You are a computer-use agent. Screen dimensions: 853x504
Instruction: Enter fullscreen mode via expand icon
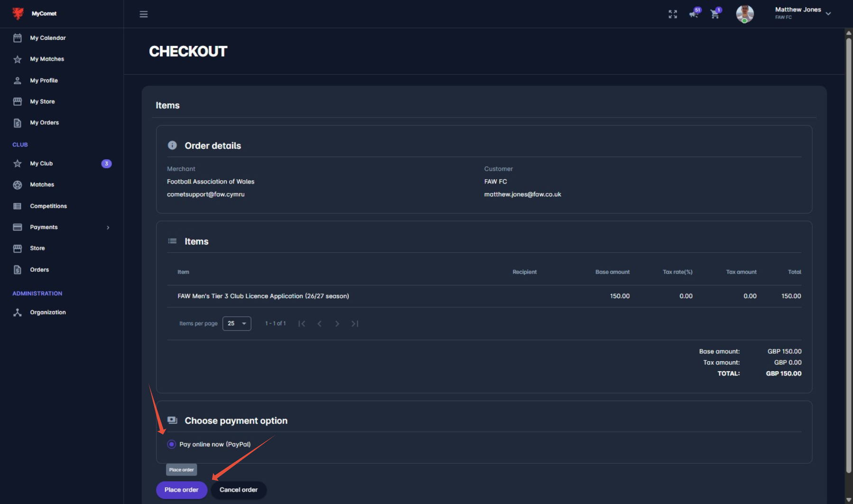click(673, 14)
